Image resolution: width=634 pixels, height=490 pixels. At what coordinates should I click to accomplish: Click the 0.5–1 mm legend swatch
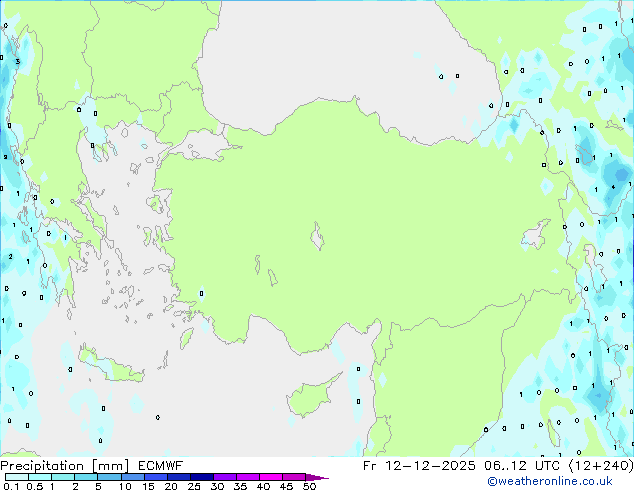click(x=40, y=477)
